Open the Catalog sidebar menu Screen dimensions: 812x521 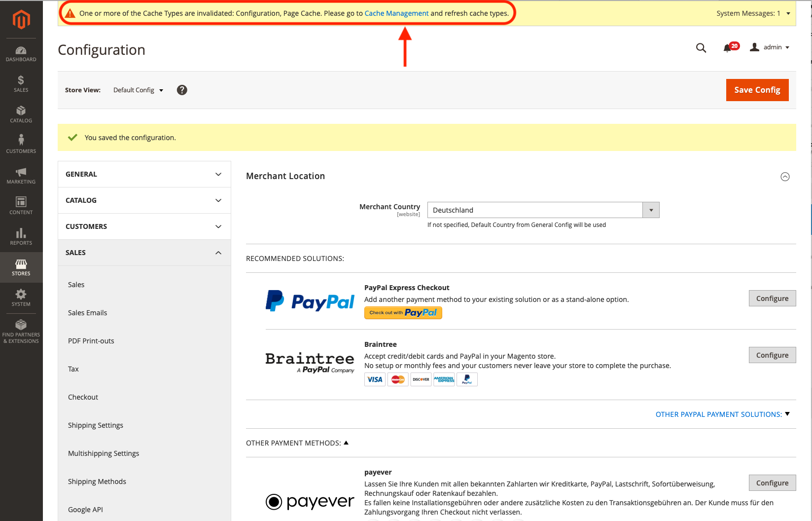coord(21,114)
